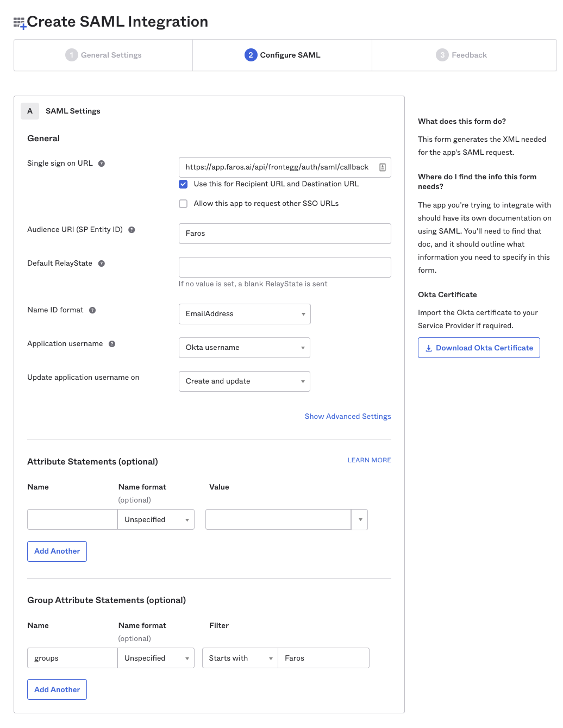Click 'Where do I find the info' heading
The height and width of the screenshot is (728, 563).
477,181
